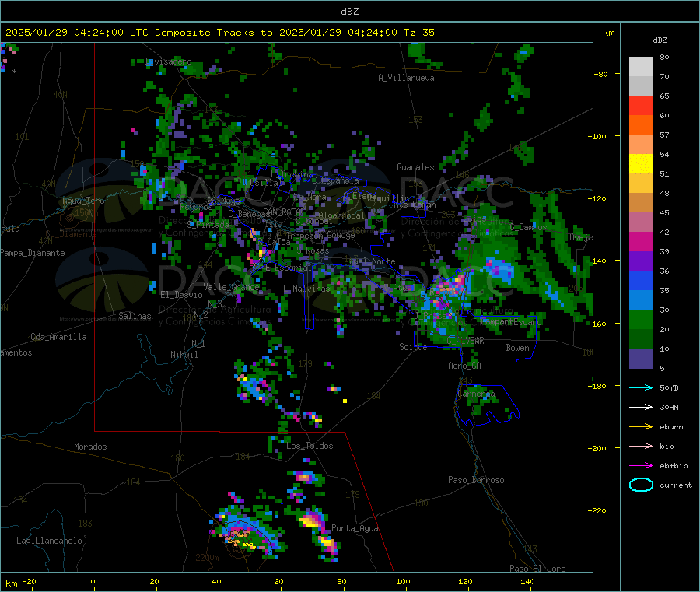700x592 pixels.
Task: Click the Morados location label
Action: point(90,447)
